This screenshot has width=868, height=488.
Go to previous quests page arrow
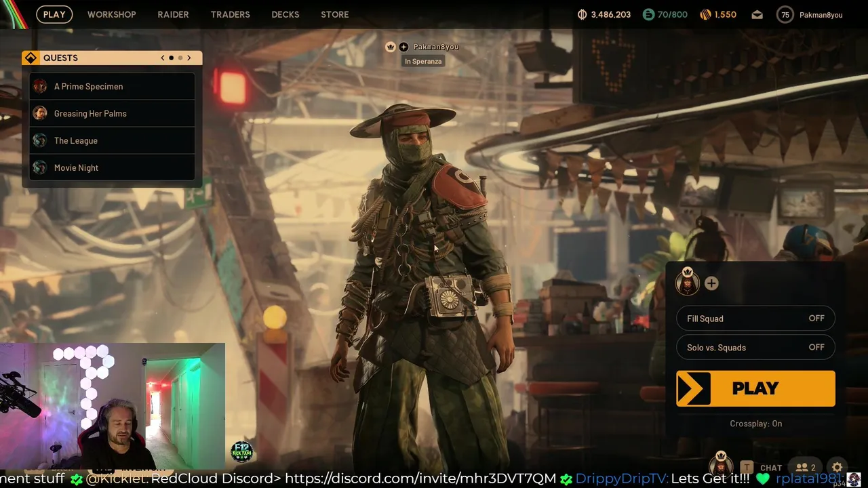click(163, 58)
